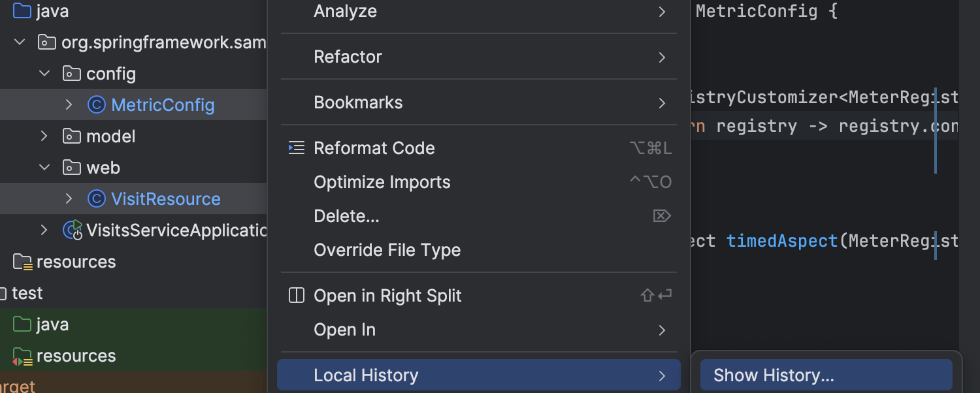Click the config package folder icon
Image resolution: width=980 pixels, height=393 pixels.
[x=72, y=74]
